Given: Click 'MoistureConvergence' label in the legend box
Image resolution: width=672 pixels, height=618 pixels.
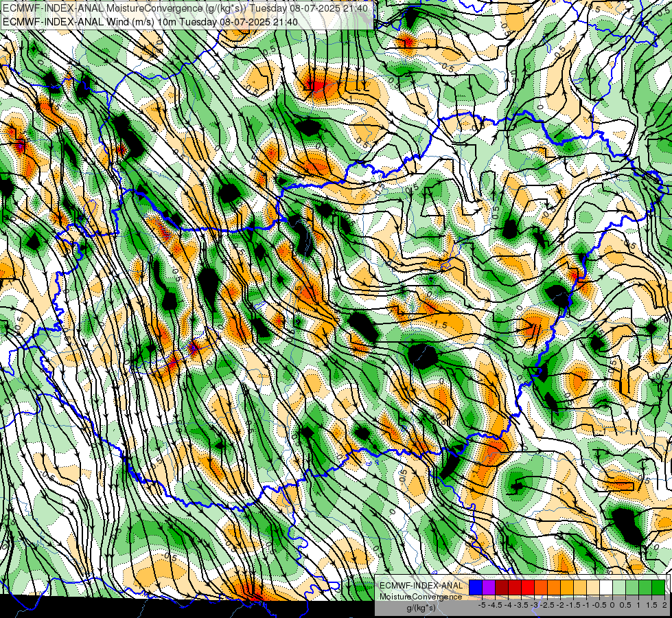Looking at the screenshot, I should coord(421,597).
